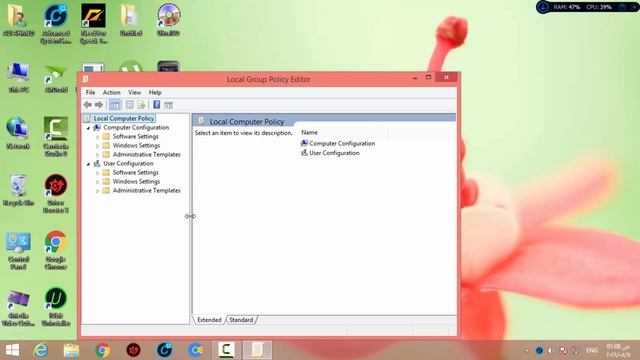
Task: Click the Group Policy Editor title bar icon
Action: 85,79
